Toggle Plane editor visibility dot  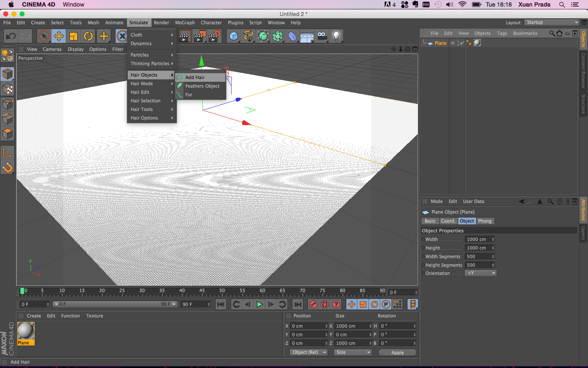[x=453, y=42]
